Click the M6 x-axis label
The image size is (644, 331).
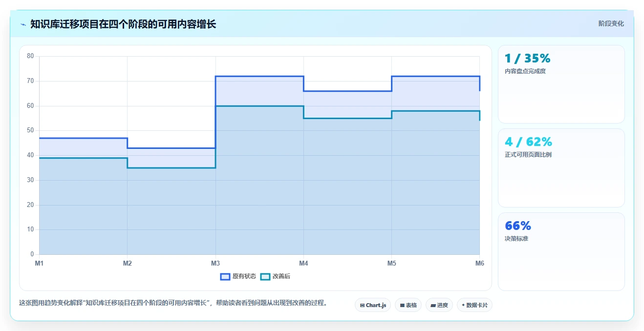pyautogui.click(x=479, y=263)
